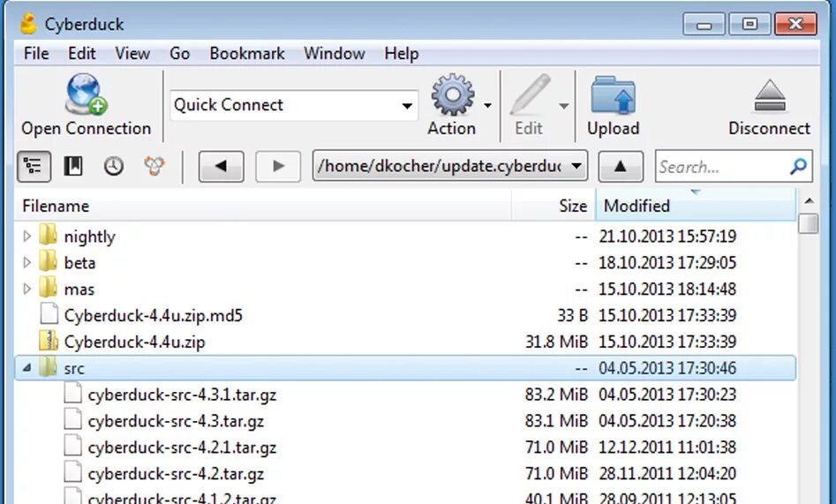Click the 31.8 MiB size value
This screenshot has height=504, width=836.
[x=556, y=342]
